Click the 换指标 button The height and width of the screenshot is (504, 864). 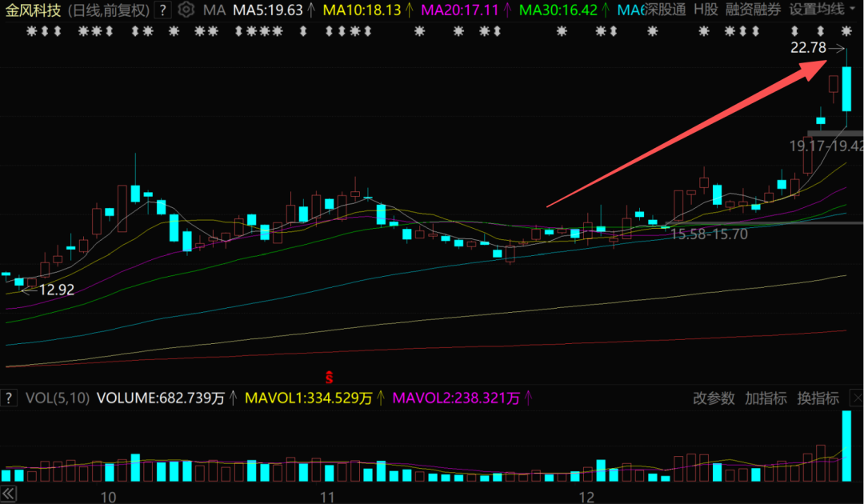tap(818, 398)
